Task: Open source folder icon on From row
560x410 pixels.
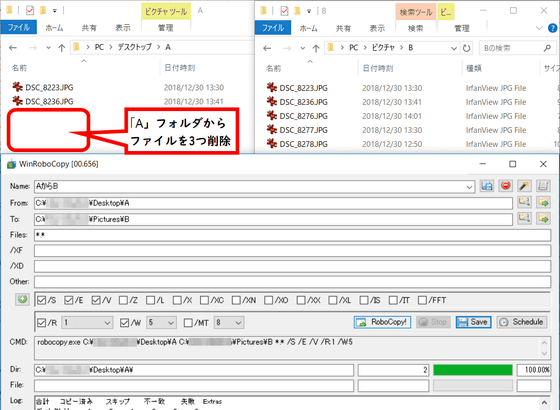Action: coord(543,202)
